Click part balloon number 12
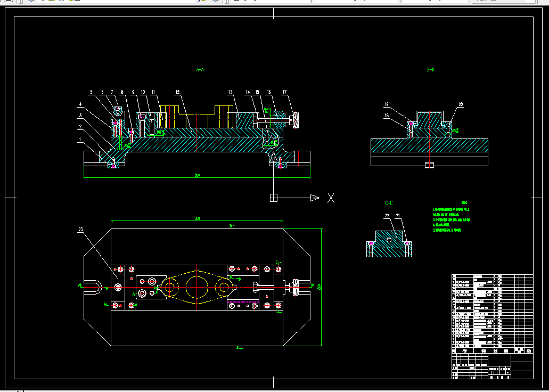The height and width of the screenshot is (392, 549). [177, 93]
